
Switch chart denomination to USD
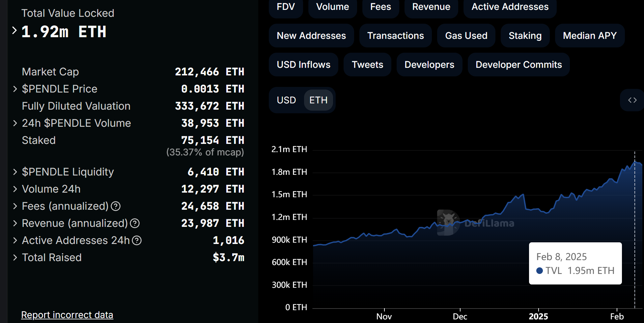click(x=286, y=100)
